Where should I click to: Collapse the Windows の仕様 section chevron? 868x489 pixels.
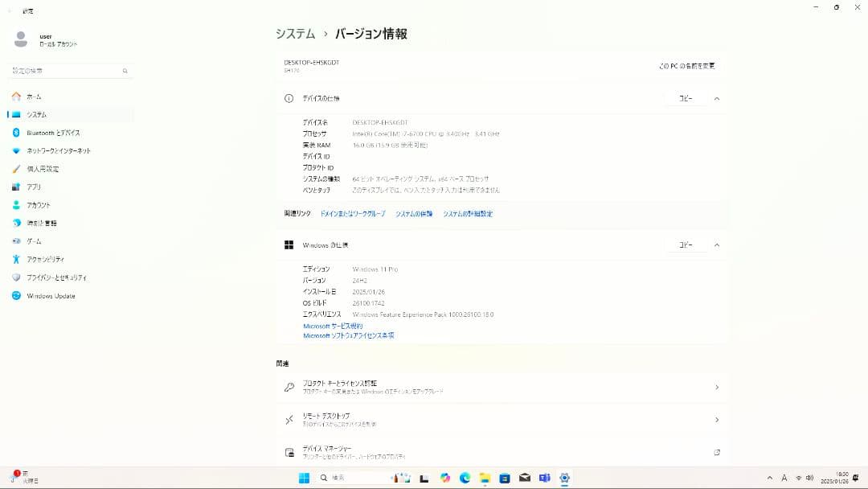[715, 244]
